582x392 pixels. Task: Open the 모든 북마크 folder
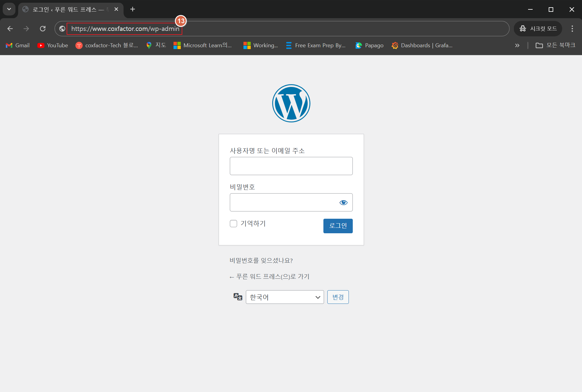[x=556, y=45]
